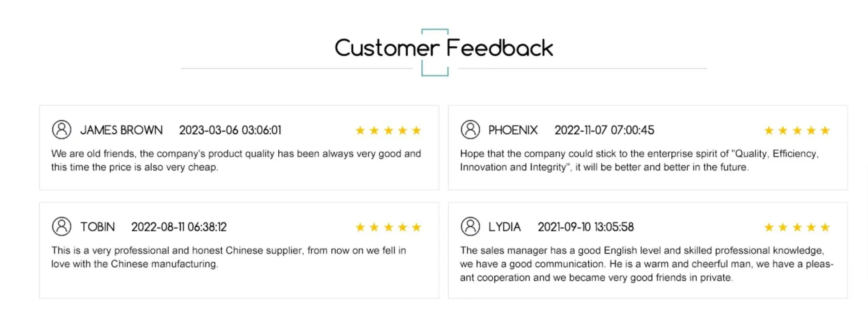Screen dimensions: 868x315
Task: Click Phoenix's user avatar icon
Action: pos(470,130)
